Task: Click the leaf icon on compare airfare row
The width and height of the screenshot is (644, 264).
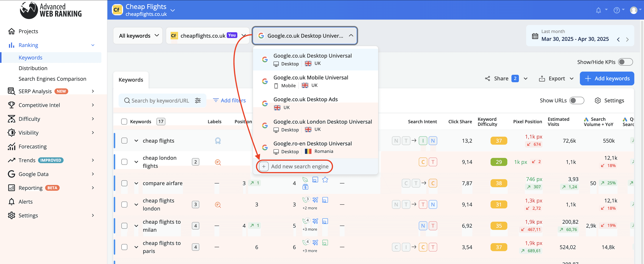Action: tap(305, 180)
